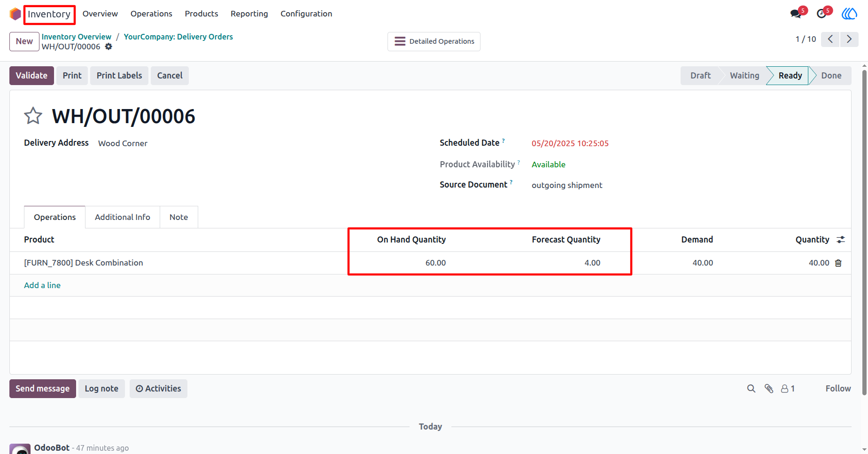The image size is (868, 454).
Task: Create a New record
Action: pos(24,41)
